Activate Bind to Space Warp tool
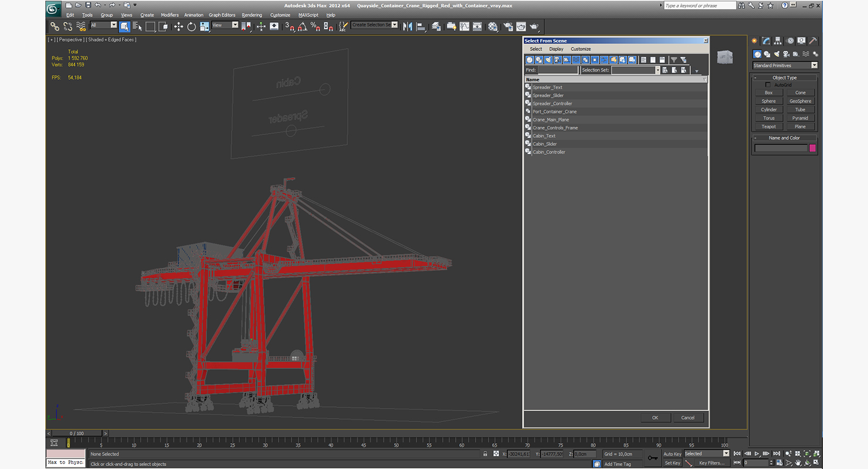 coord(82,26)
